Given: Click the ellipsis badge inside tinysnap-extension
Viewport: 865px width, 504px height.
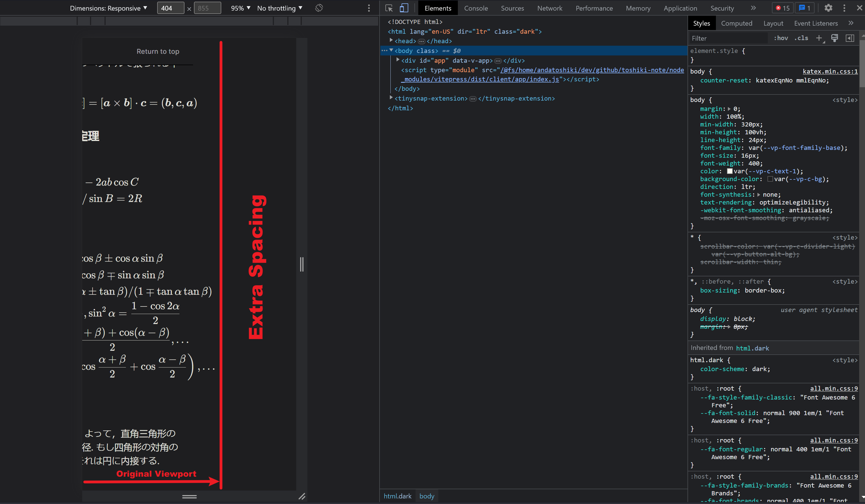Looking at the screenshot, I should [x=473, y=99].
